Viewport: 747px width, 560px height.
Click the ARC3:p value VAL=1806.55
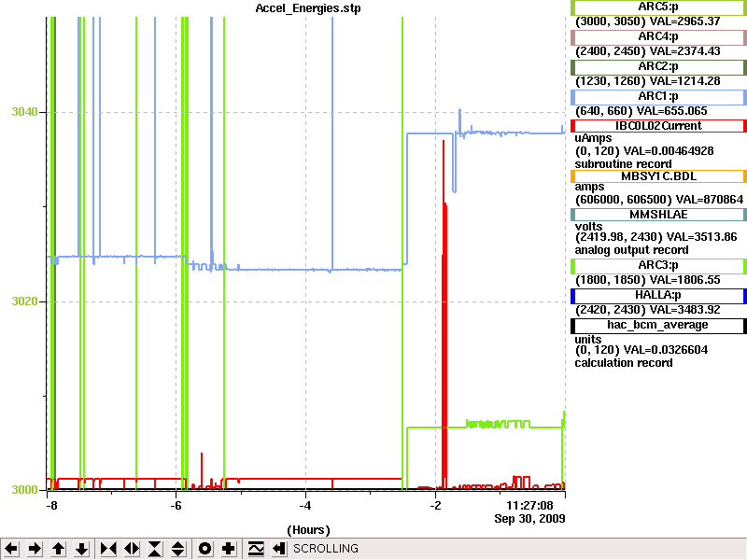coord(685,280)
